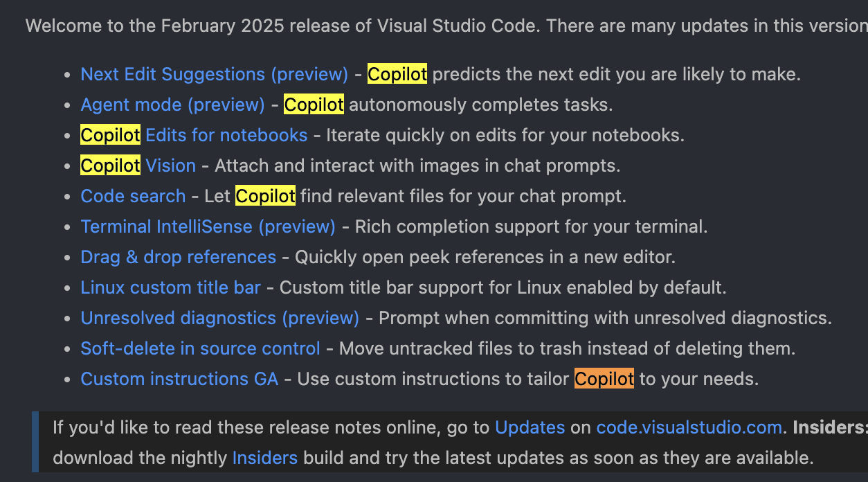Open Unresolved diagnostics (preview) link
The width and height of the screenshot is (868, 482).
(220, 318)
